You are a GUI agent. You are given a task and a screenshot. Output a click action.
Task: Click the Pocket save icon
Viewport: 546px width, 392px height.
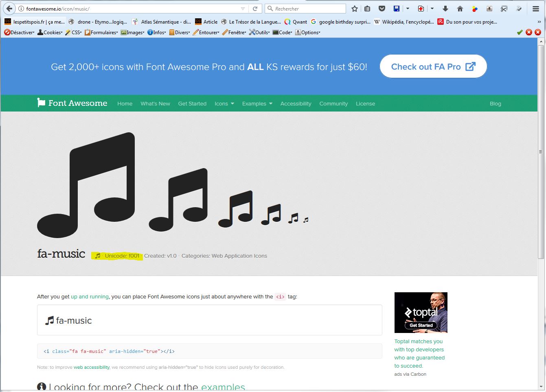pyautogui.click(x=382, y=9)
